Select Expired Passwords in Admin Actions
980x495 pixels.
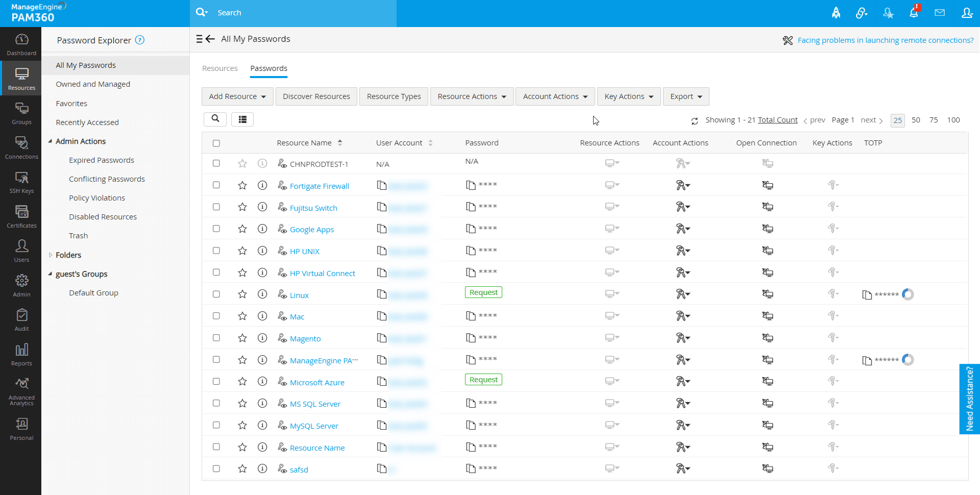(102, 160)
